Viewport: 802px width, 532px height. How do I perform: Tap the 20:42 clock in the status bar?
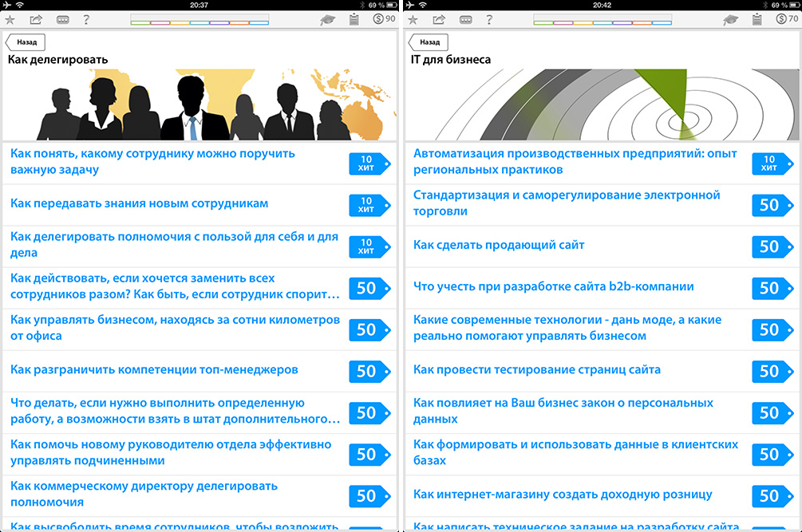[602, 5]
